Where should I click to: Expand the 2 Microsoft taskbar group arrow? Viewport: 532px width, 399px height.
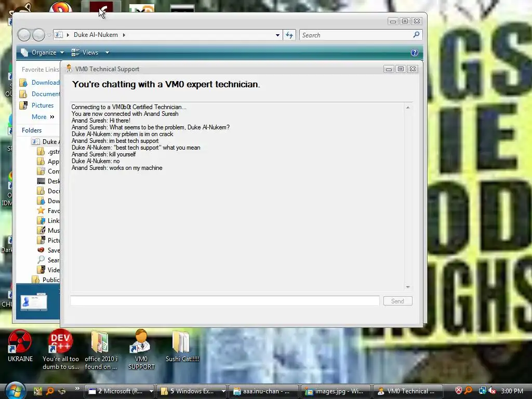tap(151, 391)
